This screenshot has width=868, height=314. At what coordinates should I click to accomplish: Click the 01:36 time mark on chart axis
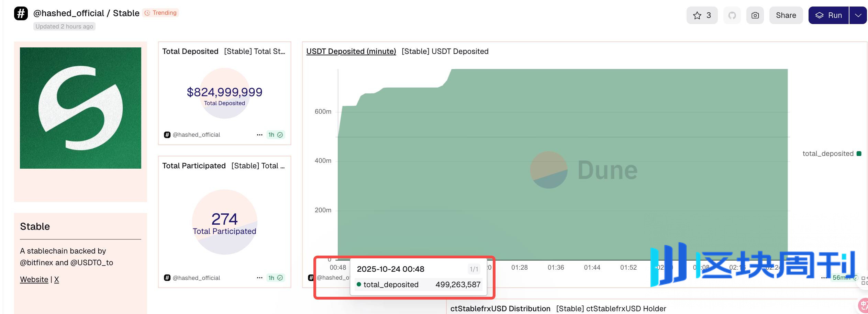556,268
